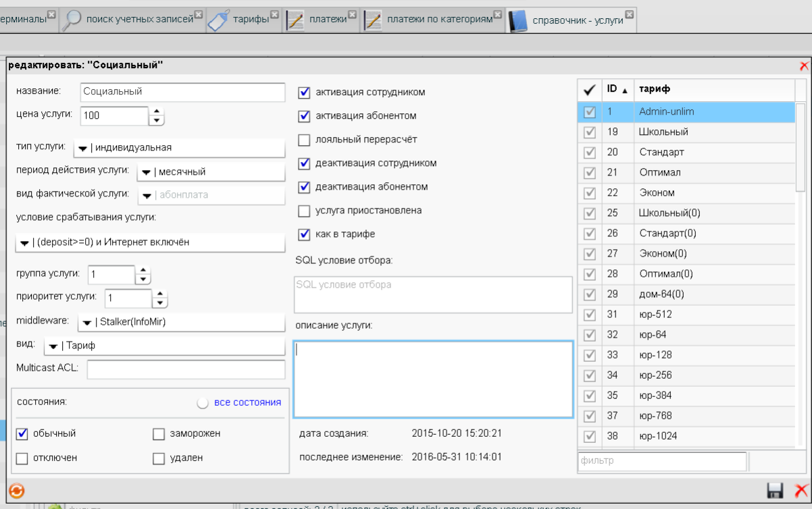Close the платежи по категориям tab

click(498, 14)
